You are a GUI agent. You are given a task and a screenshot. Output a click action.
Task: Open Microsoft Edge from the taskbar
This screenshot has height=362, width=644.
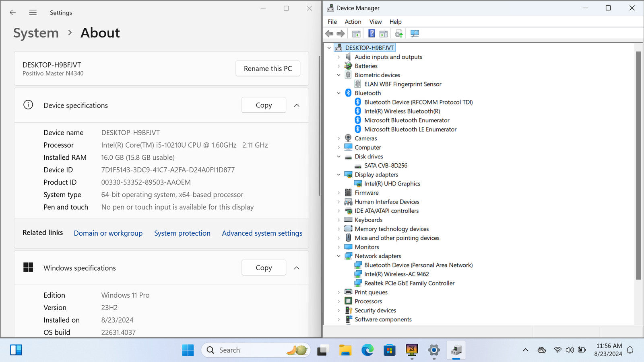tap(367, 350)
